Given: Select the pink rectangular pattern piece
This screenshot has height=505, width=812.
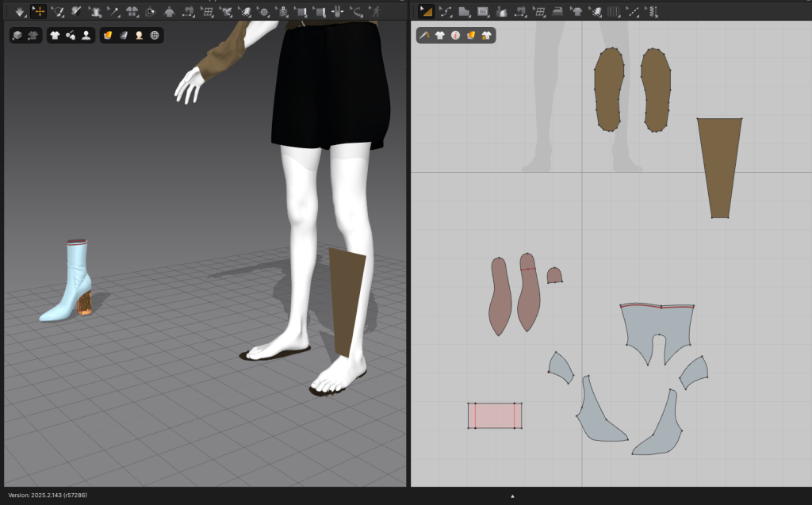Looking at the screenshot, I should [495, 415].
